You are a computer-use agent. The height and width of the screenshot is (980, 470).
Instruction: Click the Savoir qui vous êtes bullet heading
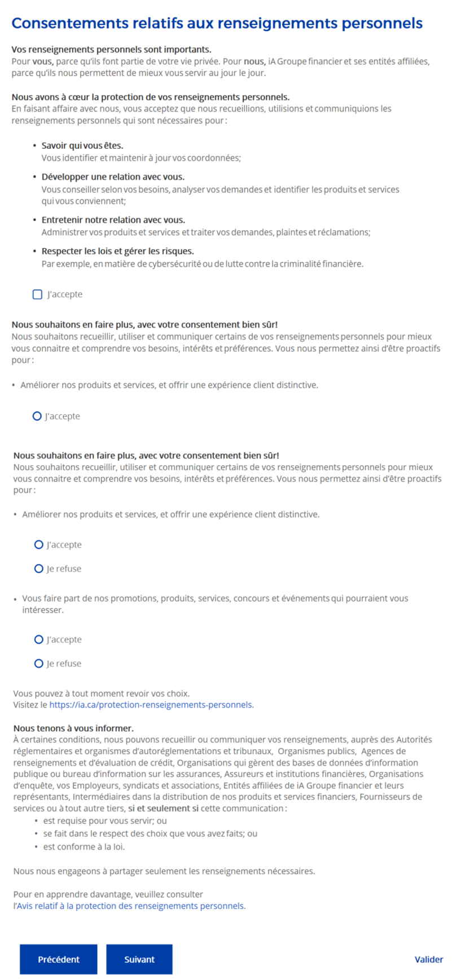point(82,145)
